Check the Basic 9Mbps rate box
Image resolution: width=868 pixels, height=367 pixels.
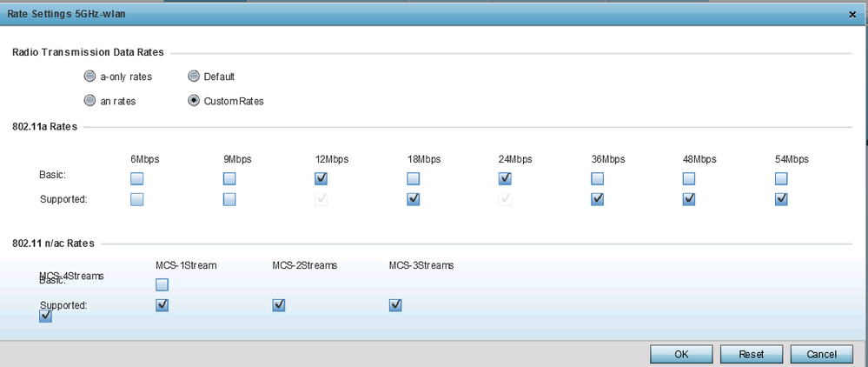click(229, 178)
